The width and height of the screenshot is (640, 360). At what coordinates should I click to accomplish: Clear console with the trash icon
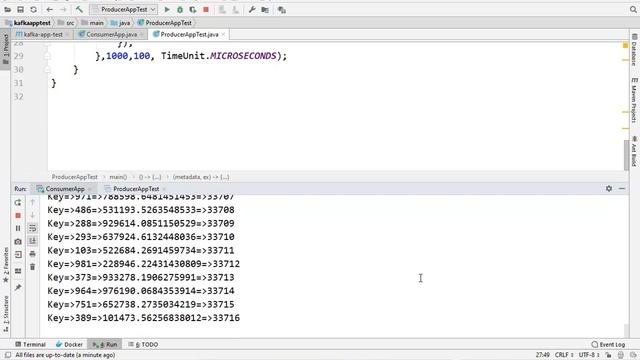point(33,267)
